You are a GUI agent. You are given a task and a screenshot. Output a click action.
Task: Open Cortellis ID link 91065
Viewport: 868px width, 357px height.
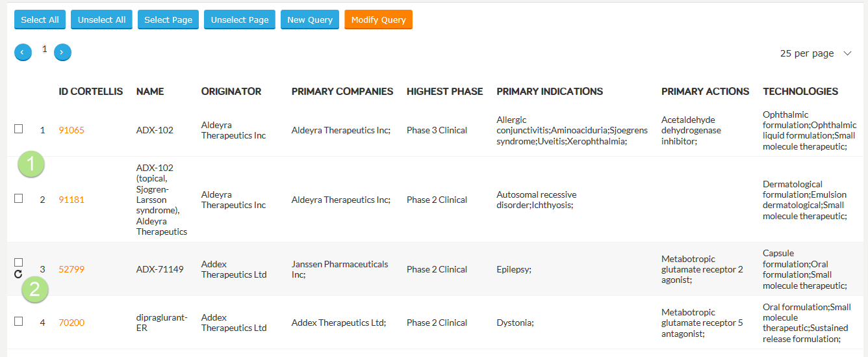(71, 130)
